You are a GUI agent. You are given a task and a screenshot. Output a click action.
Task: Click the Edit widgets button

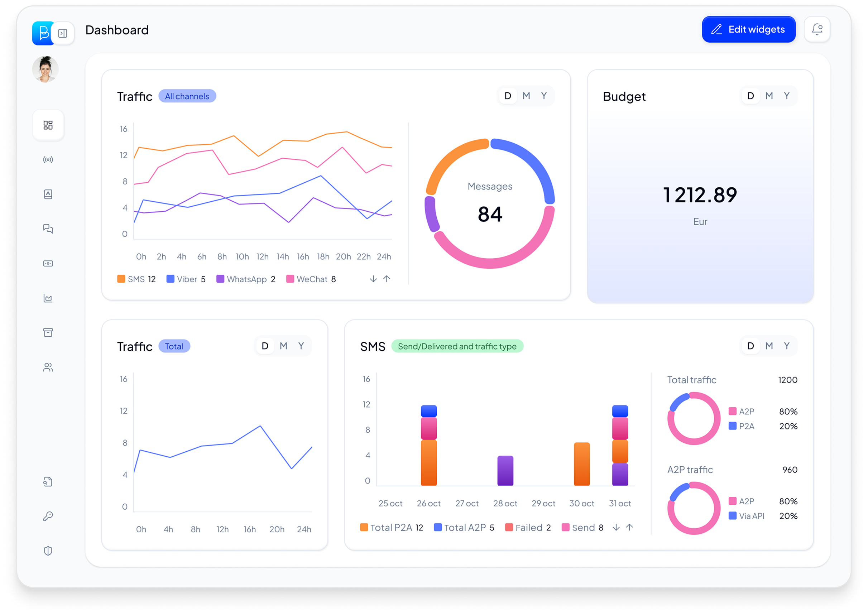(x=748, y=29)
